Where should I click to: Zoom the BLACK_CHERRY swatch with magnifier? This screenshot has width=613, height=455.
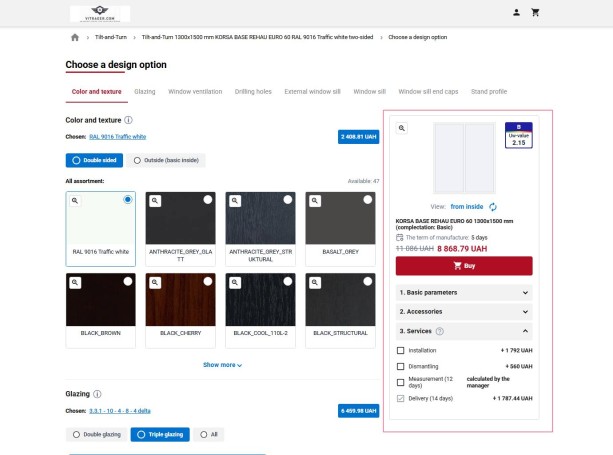tap(154, 281)
